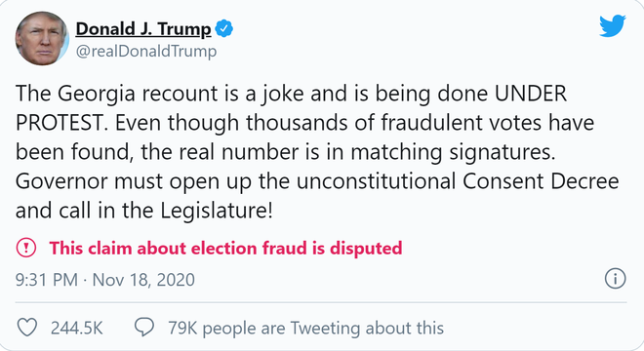Click the reply speech bubble icon

(x=144, y=328)
